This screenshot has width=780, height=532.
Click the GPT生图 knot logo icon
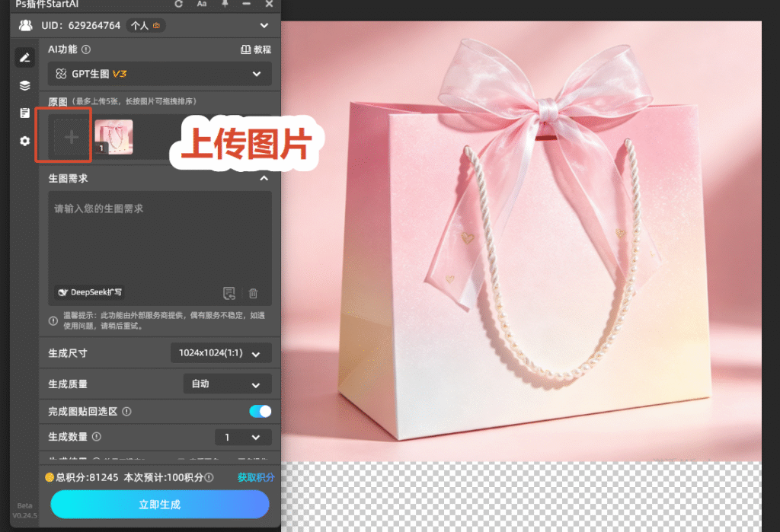61,74
